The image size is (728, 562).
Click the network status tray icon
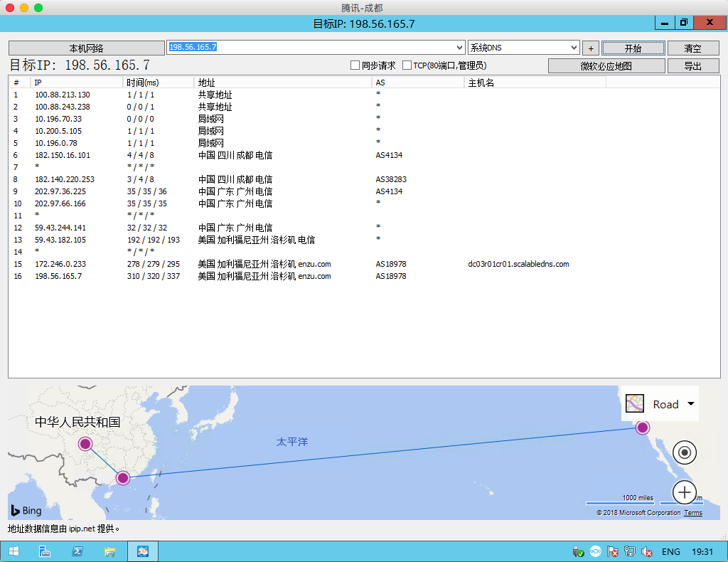(630, 552)
